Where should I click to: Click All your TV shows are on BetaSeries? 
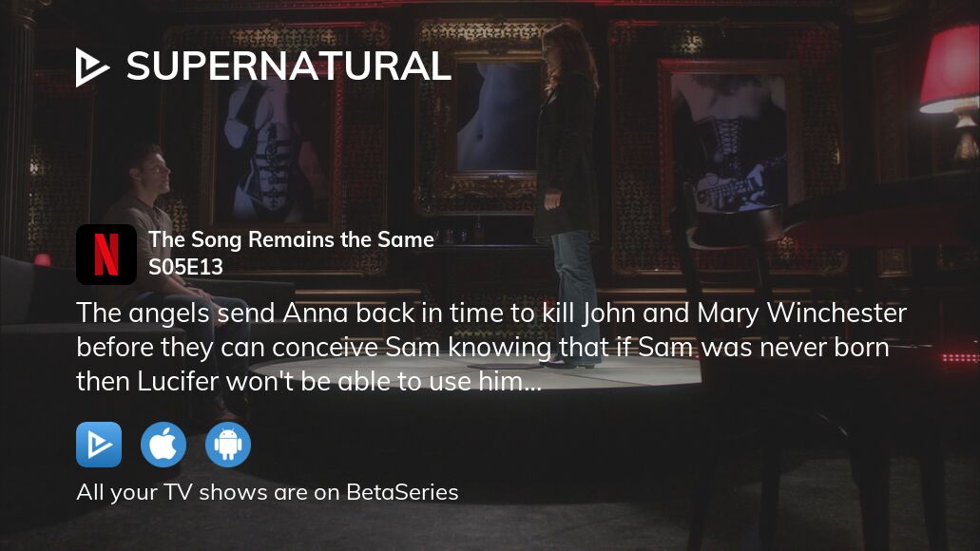tap(267, 492)
